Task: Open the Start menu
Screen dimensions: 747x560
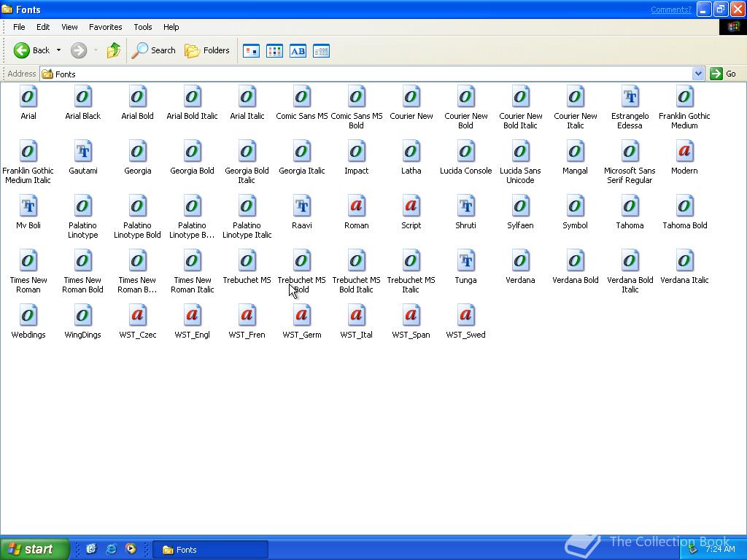Action: [35, 549]
